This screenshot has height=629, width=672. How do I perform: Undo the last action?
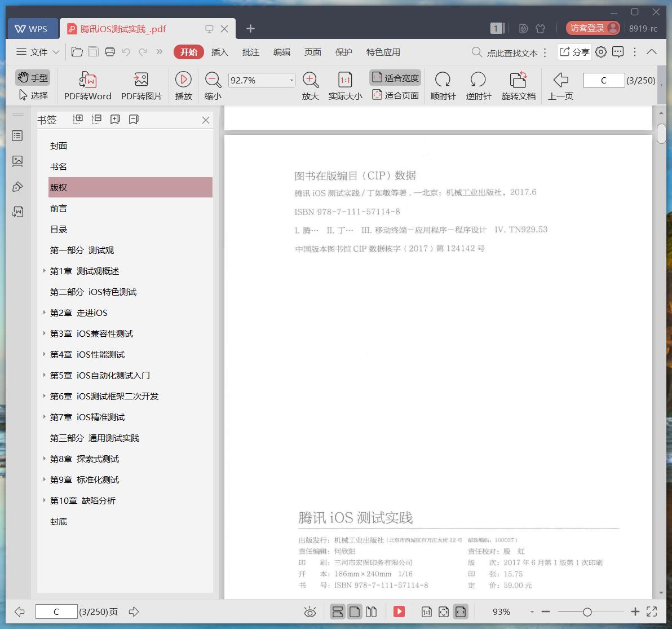(x=126, y=52)
